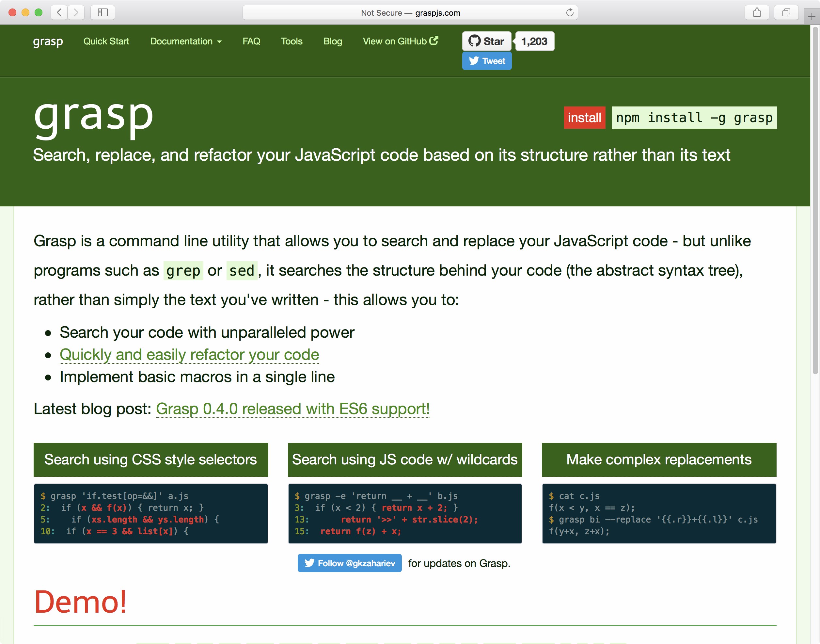The width and height of the screenshot is (820, 644).
Task: Click the inline 'grep' code word
Action: pyautogui.click(x=183, y=271)
